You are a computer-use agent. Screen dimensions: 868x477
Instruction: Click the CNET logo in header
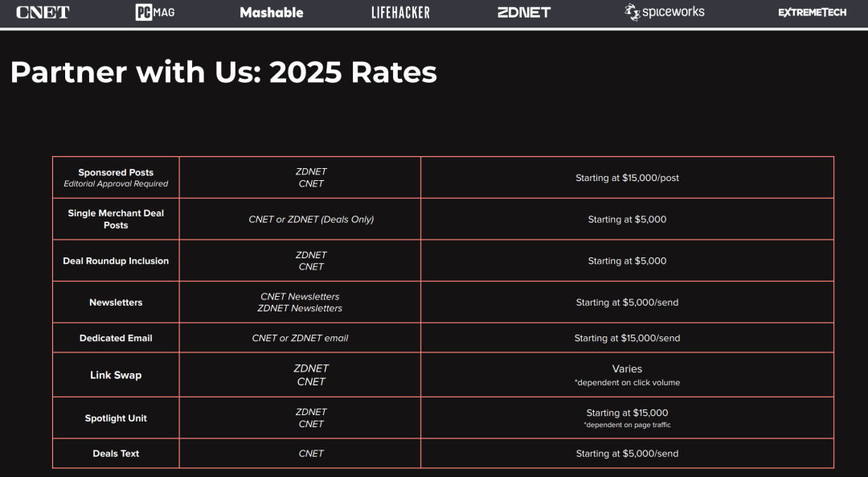43,12
